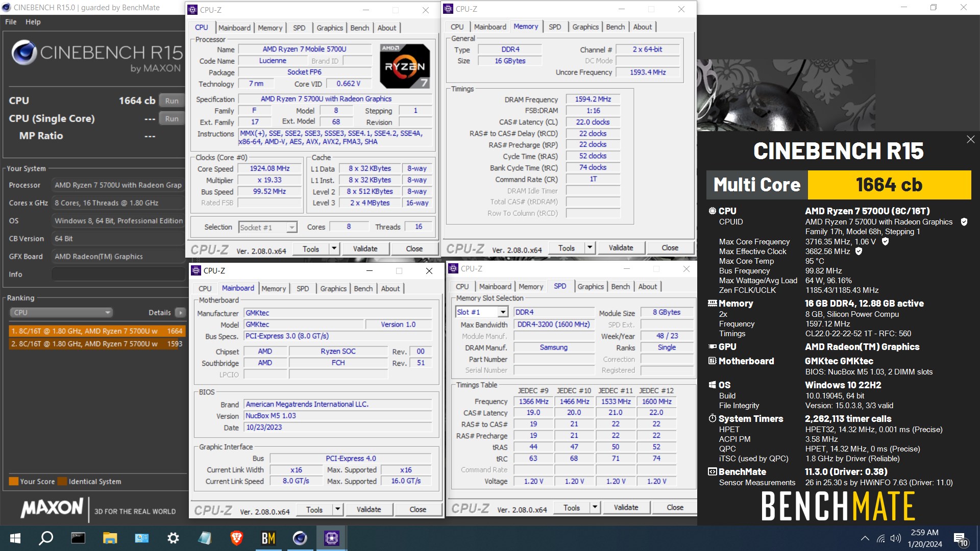
Task: Select ranking entry scoring 1593
Action: tap(97, 344)
